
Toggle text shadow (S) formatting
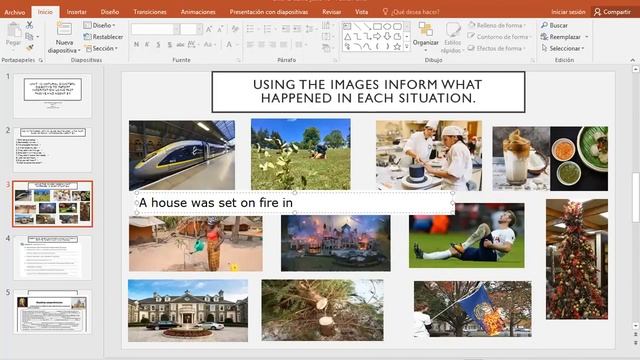(x=169, y=44)
